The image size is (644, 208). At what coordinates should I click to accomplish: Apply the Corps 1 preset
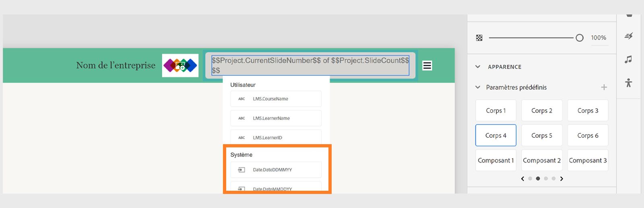(496, 110)
